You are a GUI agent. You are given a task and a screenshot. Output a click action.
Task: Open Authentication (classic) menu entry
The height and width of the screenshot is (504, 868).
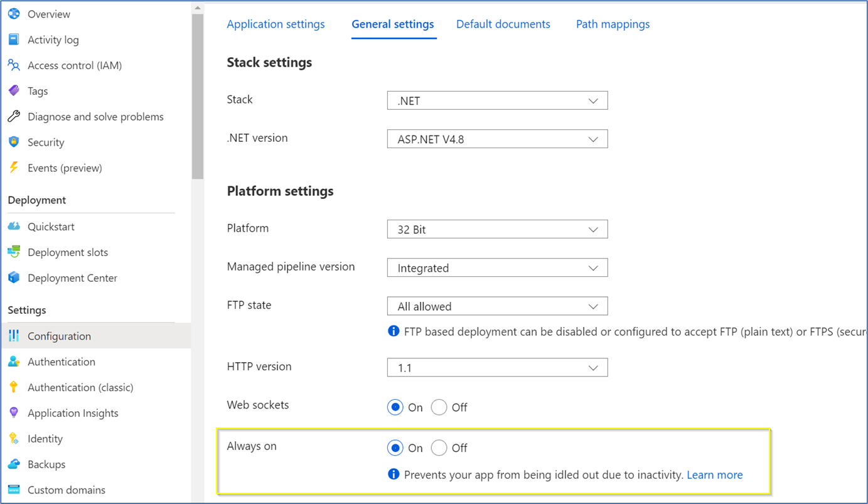pos(80,387)
